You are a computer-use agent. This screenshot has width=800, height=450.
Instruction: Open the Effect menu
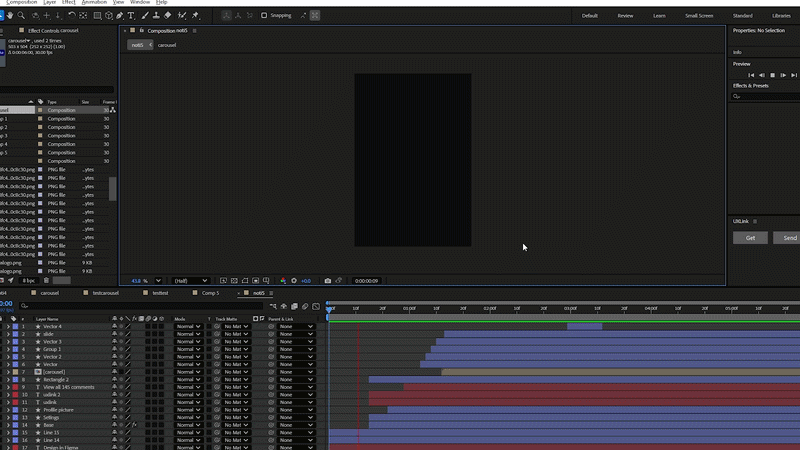tap(68, 3)
